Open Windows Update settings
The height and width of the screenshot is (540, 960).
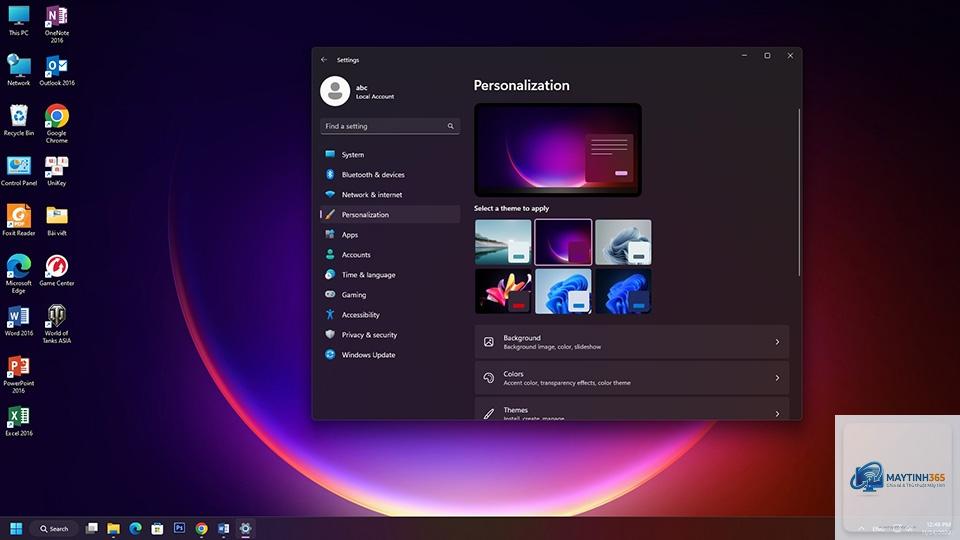tap(389, 354)
